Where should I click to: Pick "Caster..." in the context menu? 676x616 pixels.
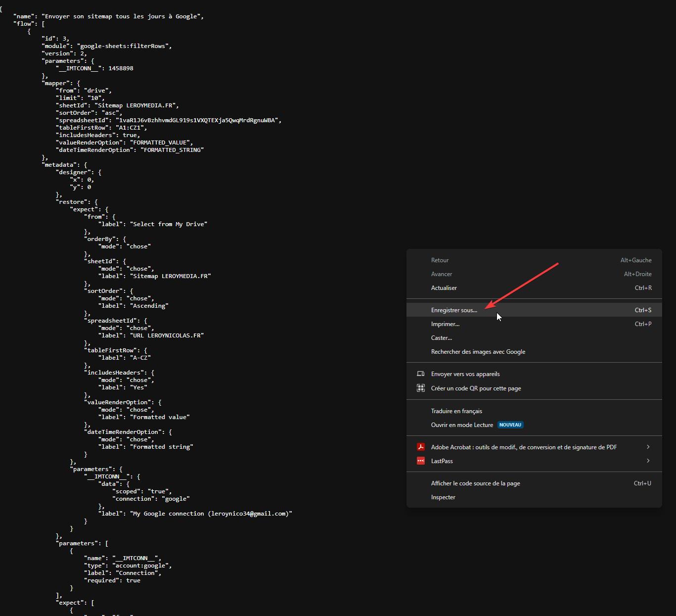pos(534,338)
